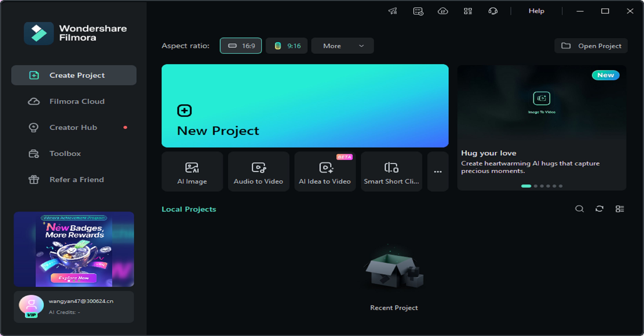This screenshot has width=644, height=336.
Task: Launch the AI Image tool
Action: click(x=192, y=172)
